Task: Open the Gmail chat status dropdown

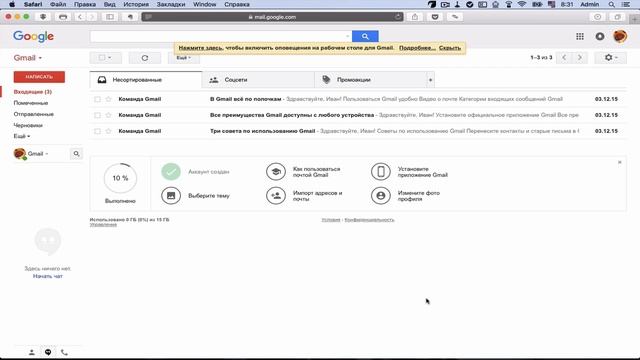Action: point(38,154)
